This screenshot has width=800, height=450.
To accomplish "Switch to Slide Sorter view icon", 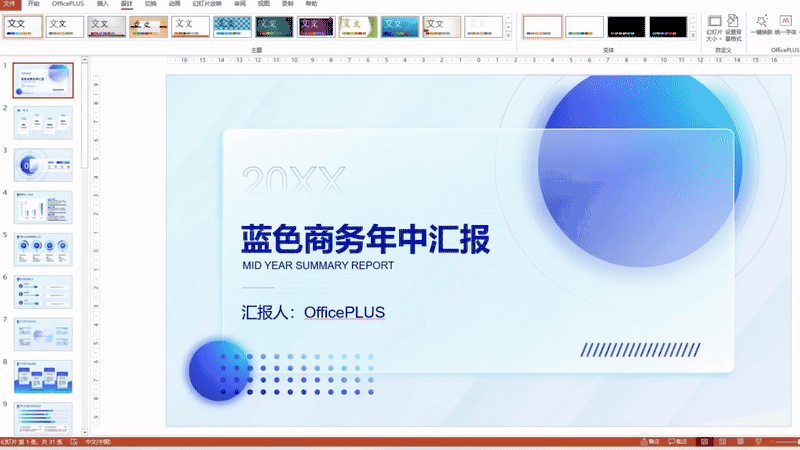I will click(x=722, y=442).
